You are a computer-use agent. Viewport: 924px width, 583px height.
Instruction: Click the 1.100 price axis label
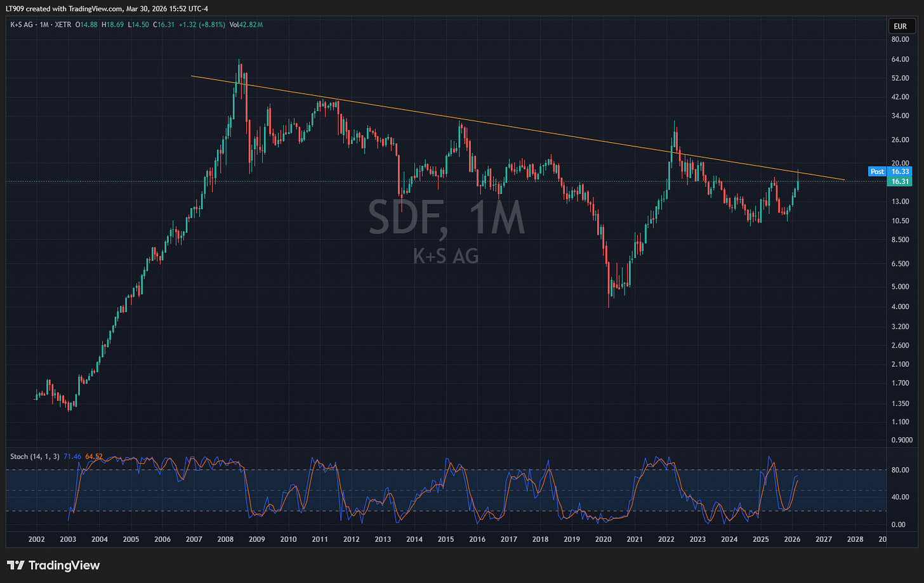pyautogui.click(x=900, y=422)
